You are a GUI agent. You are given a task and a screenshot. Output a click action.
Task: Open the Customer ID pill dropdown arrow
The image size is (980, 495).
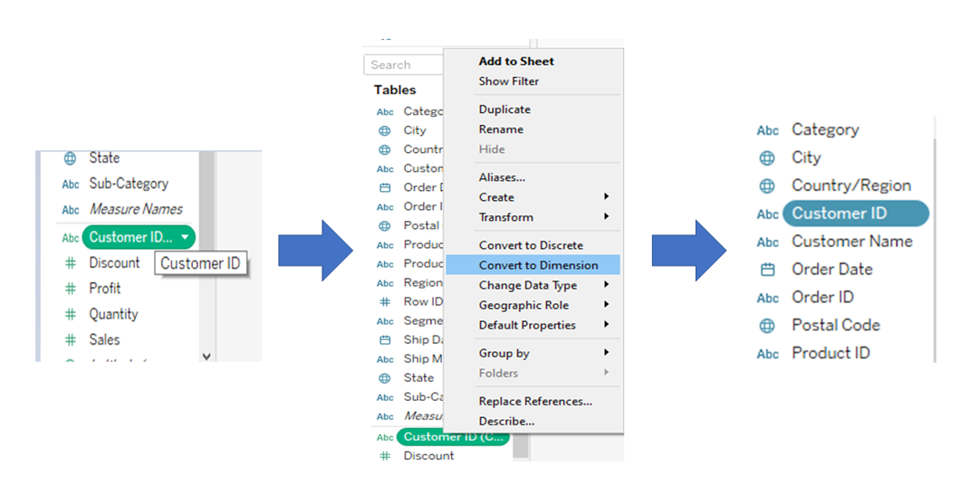pos(185,237)
